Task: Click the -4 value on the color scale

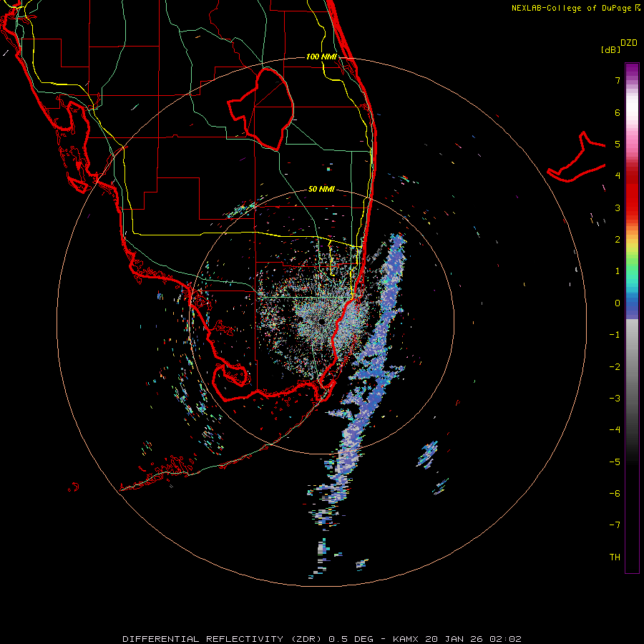Action: 615,429
